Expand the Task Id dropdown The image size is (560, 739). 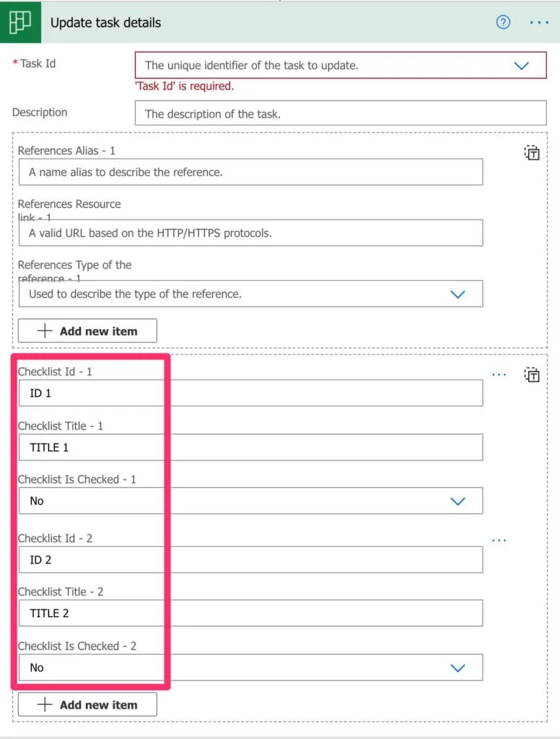522,66
